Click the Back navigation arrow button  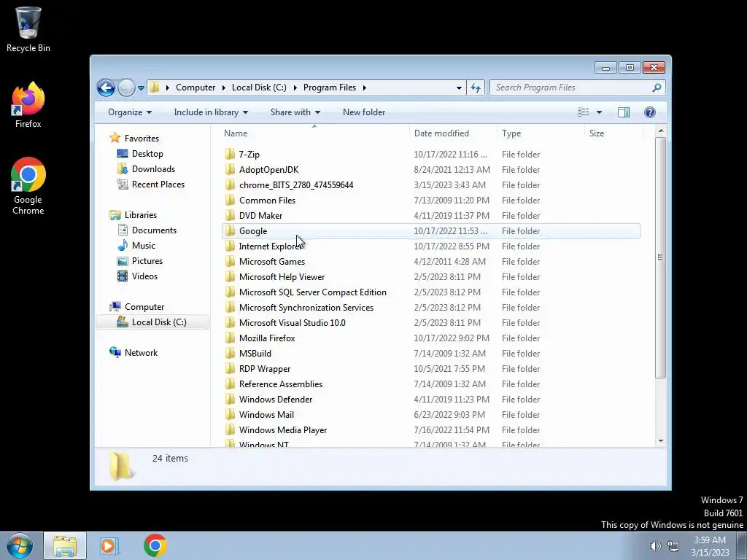point(106,87)
